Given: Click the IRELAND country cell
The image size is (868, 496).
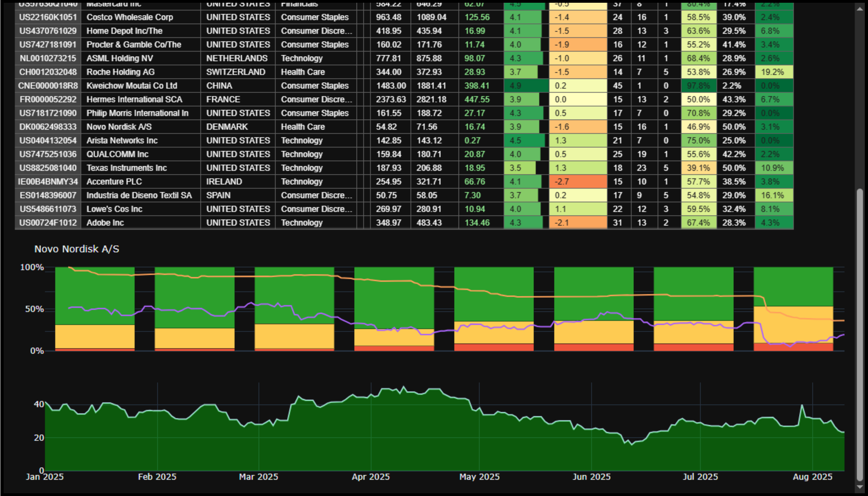Looking at the screenshot, I should [238, 182].
